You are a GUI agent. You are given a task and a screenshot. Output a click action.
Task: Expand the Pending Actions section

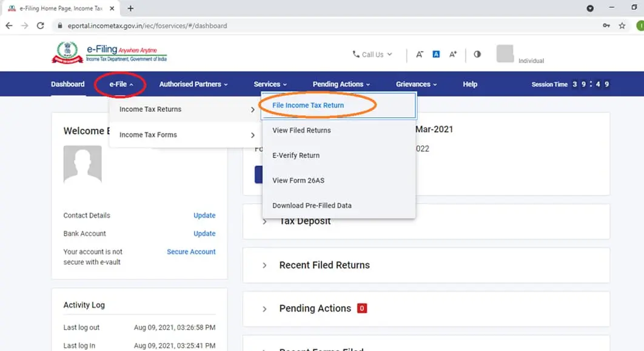click(315, 308)
